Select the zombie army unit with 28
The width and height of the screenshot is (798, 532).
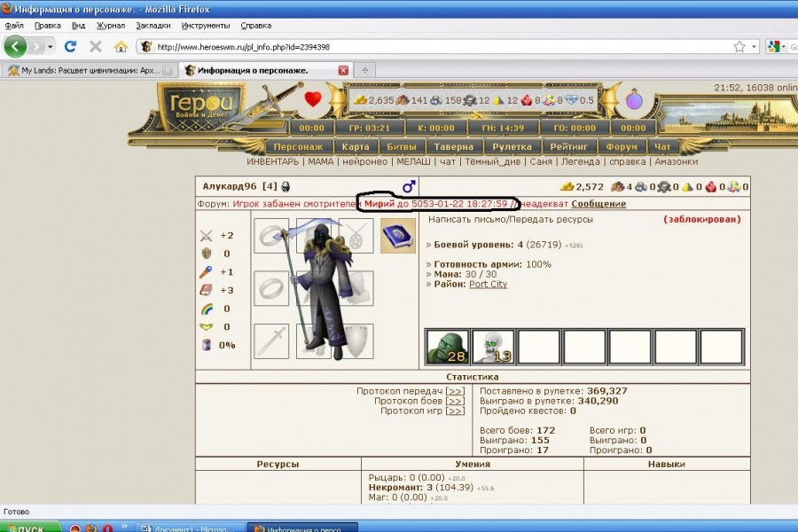pyautogui.click(x=447, y=347)
